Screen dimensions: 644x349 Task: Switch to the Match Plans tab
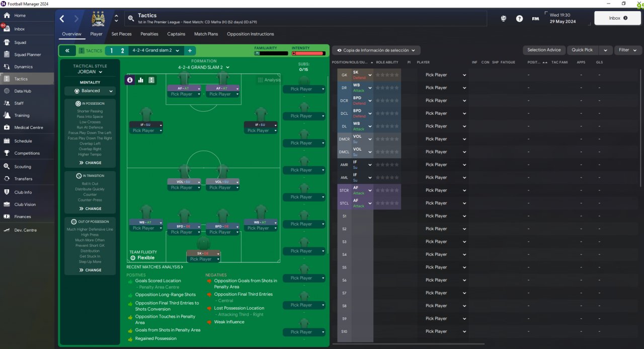(206, 34)
